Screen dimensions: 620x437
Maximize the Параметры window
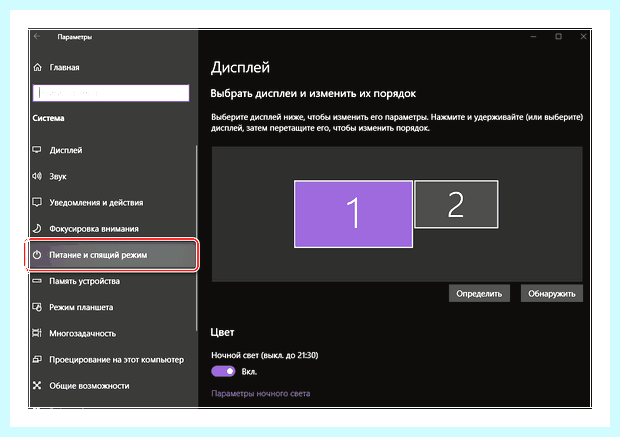coord(558,36)
